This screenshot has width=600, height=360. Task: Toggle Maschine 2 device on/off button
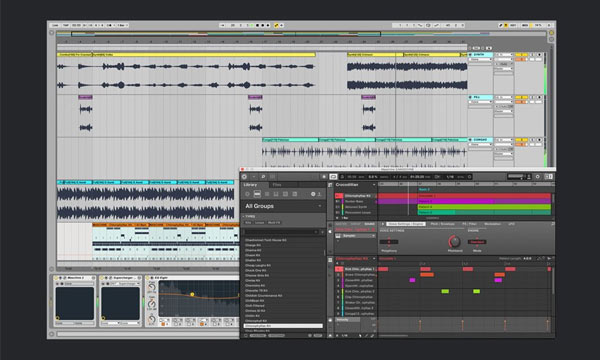(56, 278)
